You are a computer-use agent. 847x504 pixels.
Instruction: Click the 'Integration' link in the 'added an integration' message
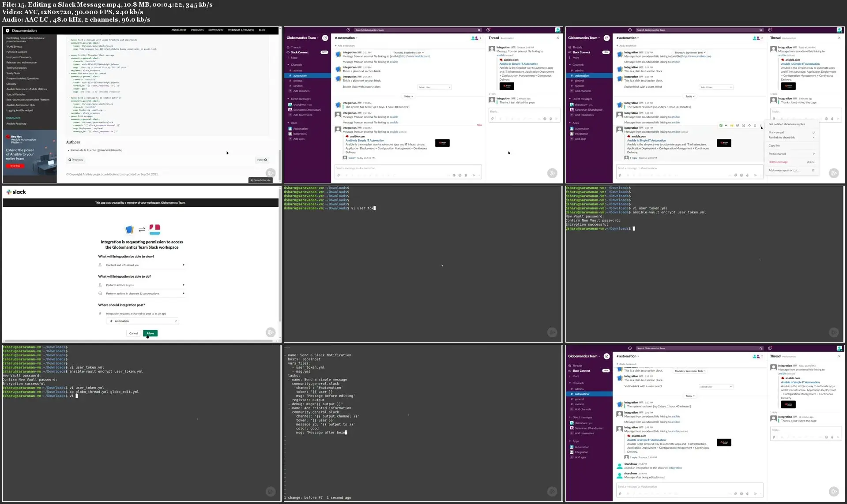click(x=675, y=468)
